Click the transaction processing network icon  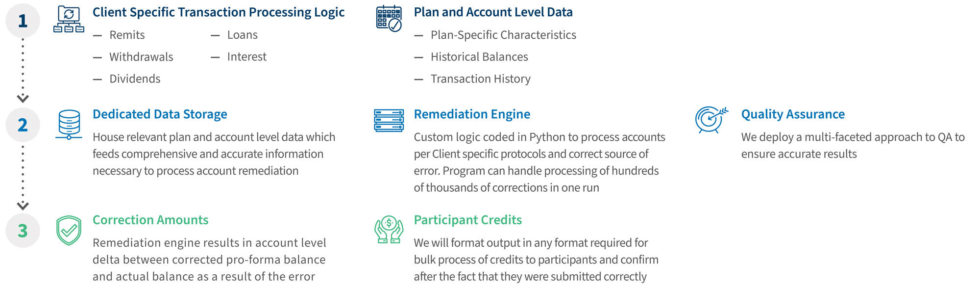[69, 19]
